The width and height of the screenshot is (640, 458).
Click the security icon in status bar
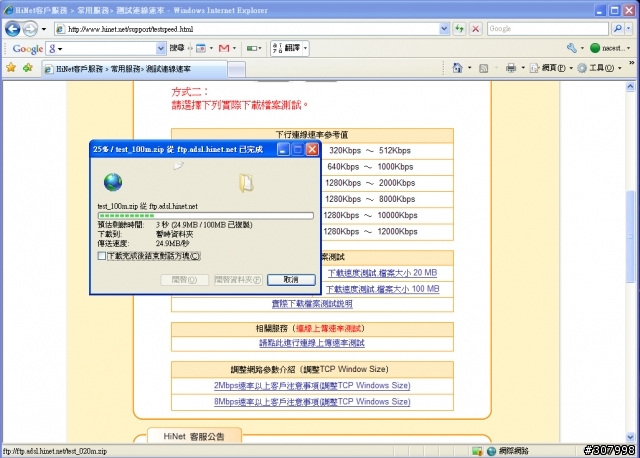tap(477, 451)
